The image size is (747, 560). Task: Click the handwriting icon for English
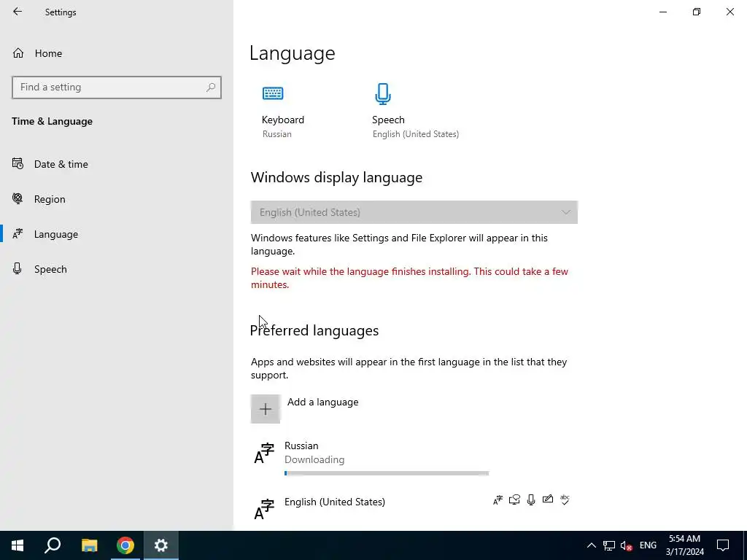coord(548,499)
